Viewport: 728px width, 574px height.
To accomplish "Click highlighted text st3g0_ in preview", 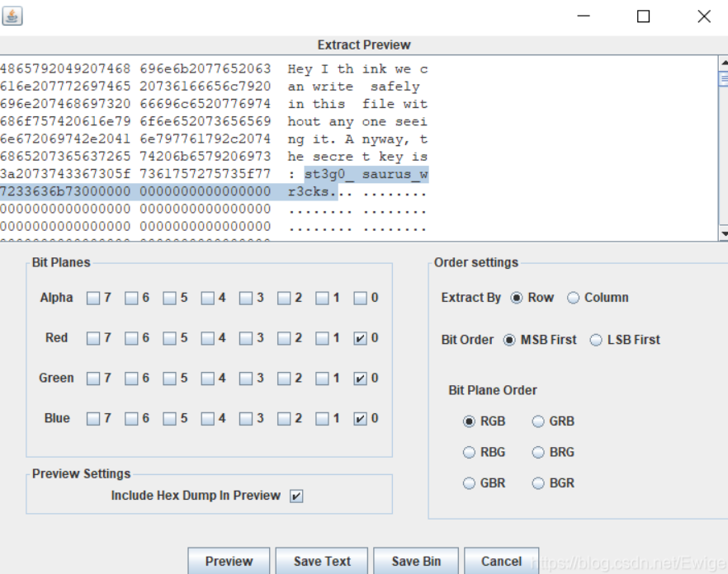I will (329, 175).
